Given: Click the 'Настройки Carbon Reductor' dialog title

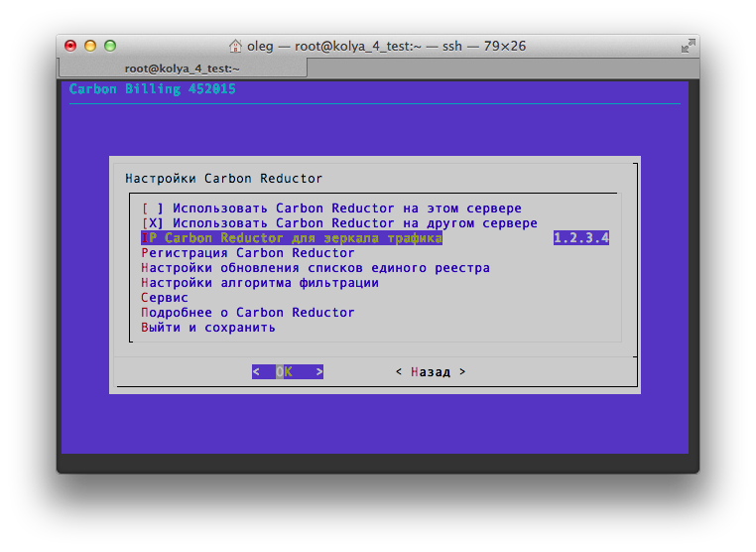Looking at the screenshot, I should coord(223,179).
